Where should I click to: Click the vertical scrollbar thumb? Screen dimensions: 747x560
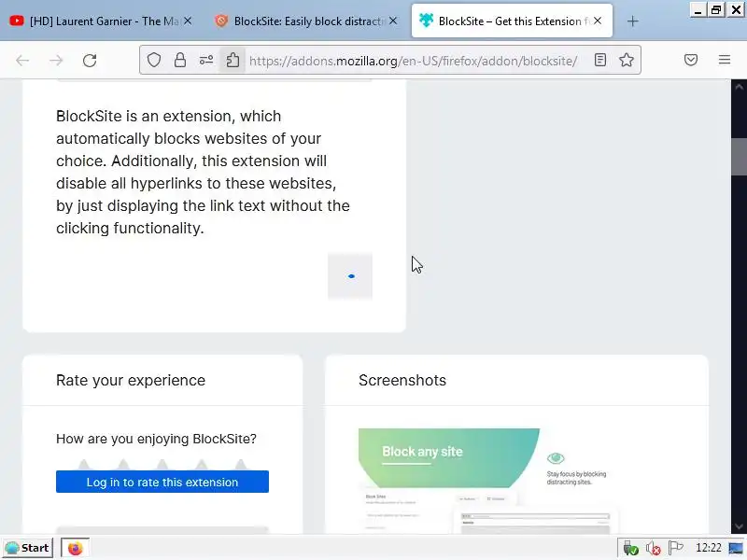[x=739, y=157]
